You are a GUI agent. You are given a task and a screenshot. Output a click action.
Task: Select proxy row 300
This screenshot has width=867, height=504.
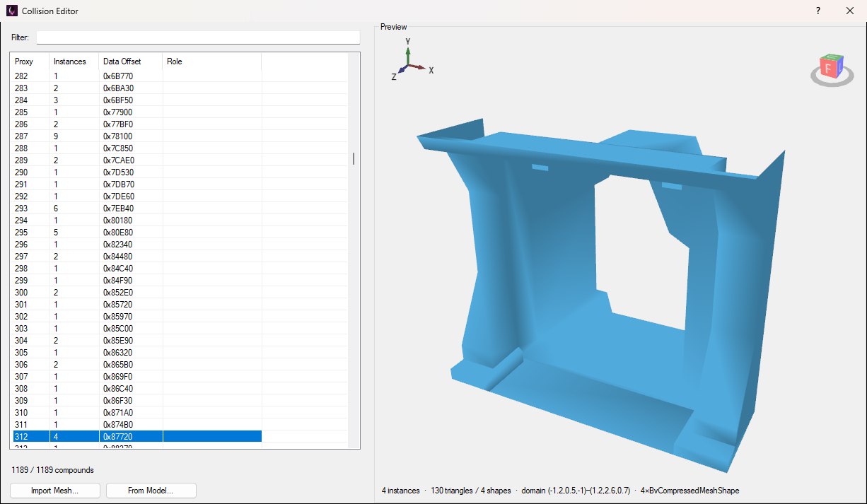[137, 292]
